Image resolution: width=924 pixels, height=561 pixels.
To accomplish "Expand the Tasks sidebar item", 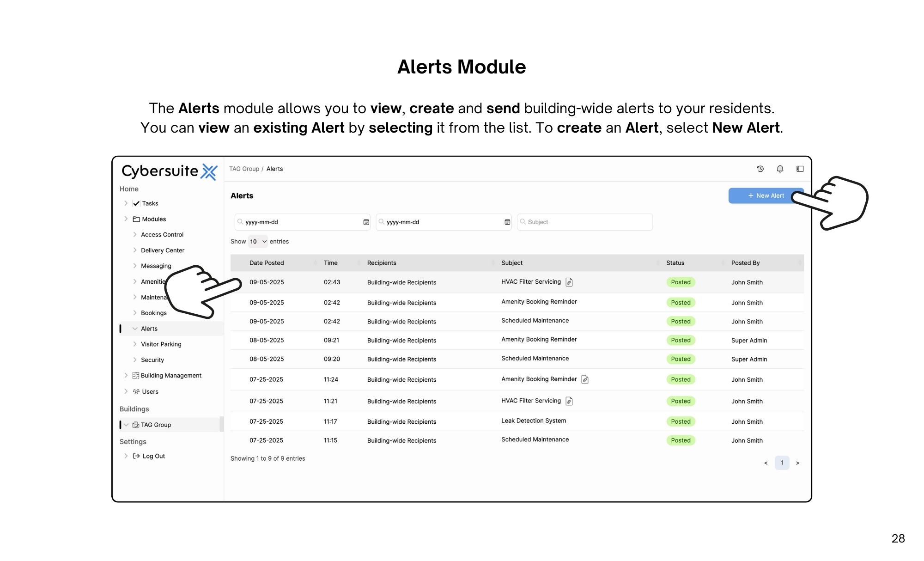I will (x=150, y=203).
